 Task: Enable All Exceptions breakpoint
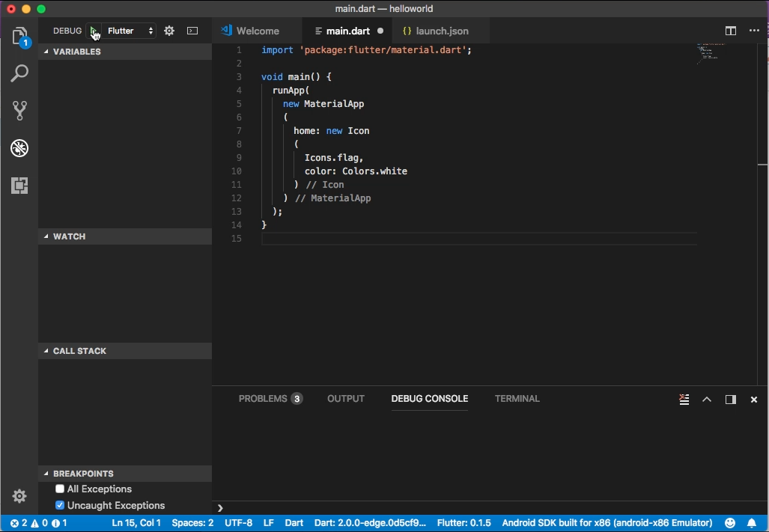coord(60,489)
